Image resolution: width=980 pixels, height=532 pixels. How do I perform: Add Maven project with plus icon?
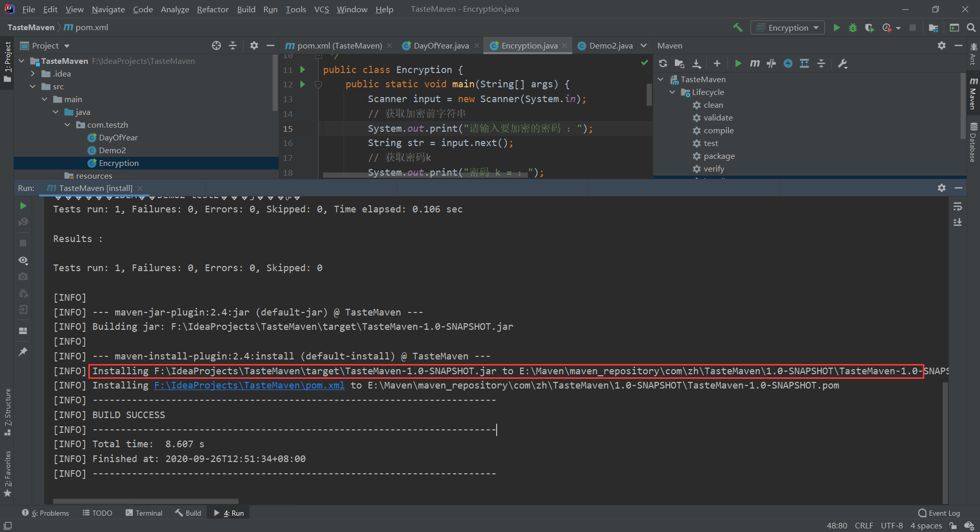point(717,63)
